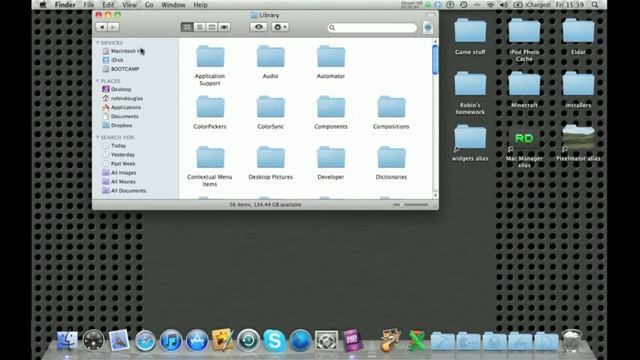Open the Desktop Pictures folder

270,158
